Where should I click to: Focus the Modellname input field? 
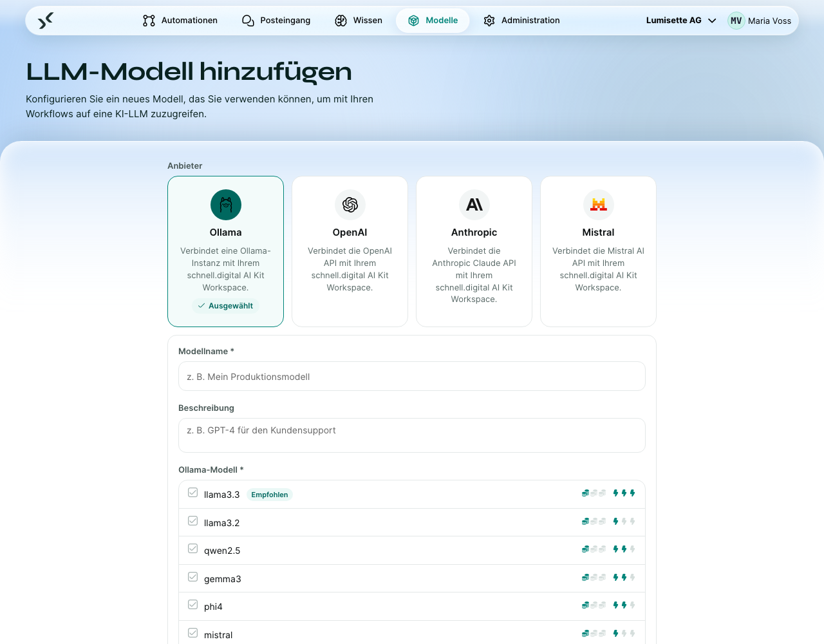pyautogui.click(x=412, y=376)
